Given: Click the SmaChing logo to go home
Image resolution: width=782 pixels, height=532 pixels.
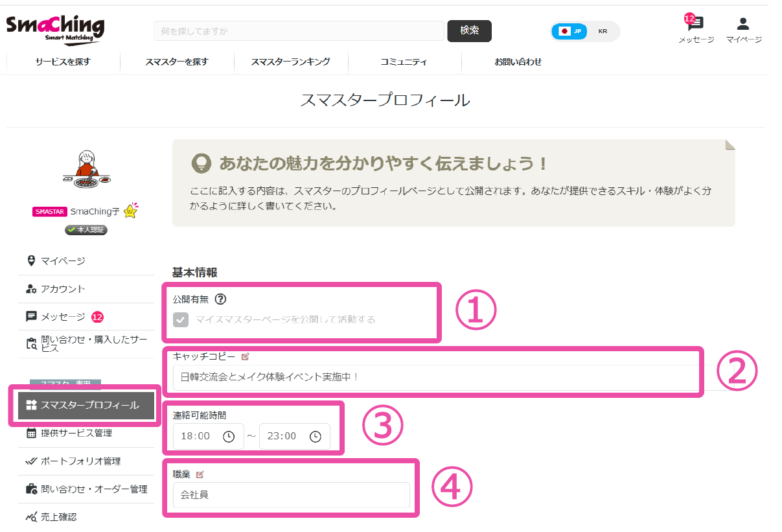Looking at the screenshot, I should coord(55,29).
